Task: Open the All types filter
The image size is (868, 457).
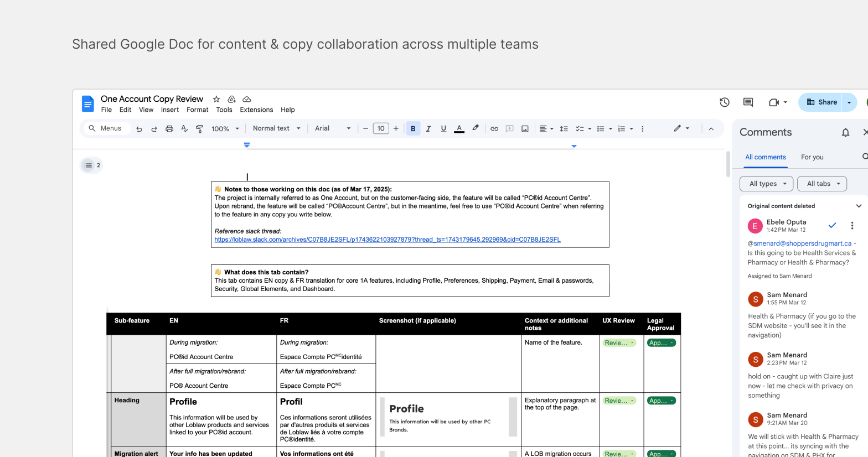Action: tap(767, 184)
